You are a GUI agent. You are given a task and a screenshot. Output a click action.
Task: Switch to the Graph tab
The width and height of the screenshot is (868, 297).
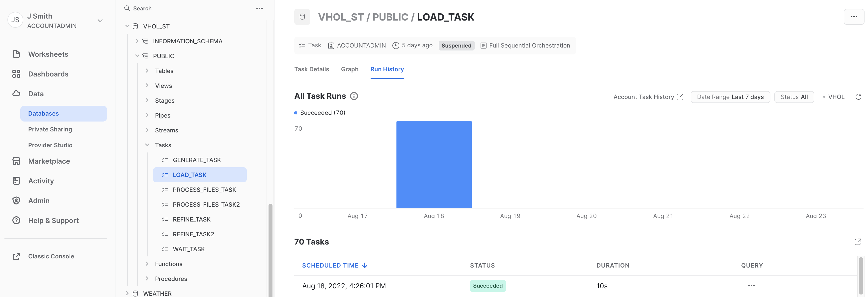tap(350, 69)
